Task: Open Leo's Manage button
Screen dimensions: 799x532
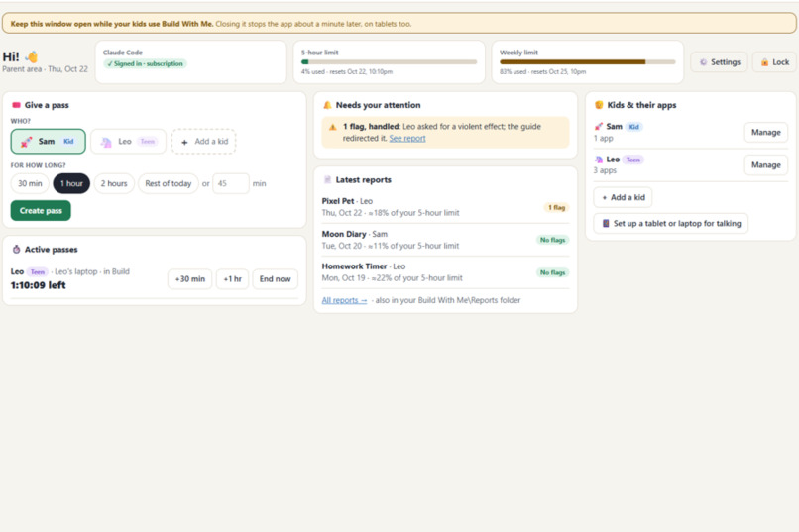Action: [766, 164]
